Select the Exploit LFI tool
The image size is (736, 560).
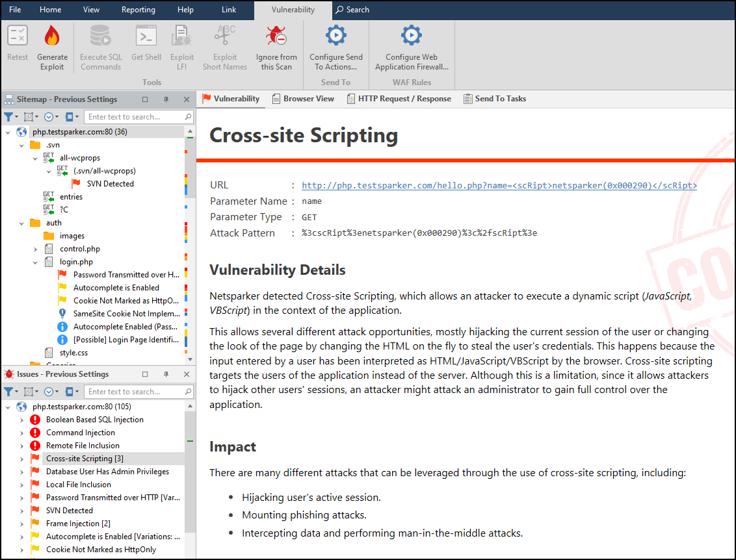(181, 47)
